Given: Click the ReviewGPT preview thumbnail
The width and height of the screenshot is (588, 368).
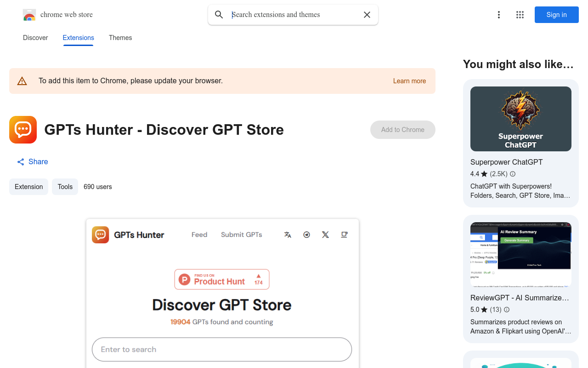Looking at the screenshot, I should (x=520, y=254).
